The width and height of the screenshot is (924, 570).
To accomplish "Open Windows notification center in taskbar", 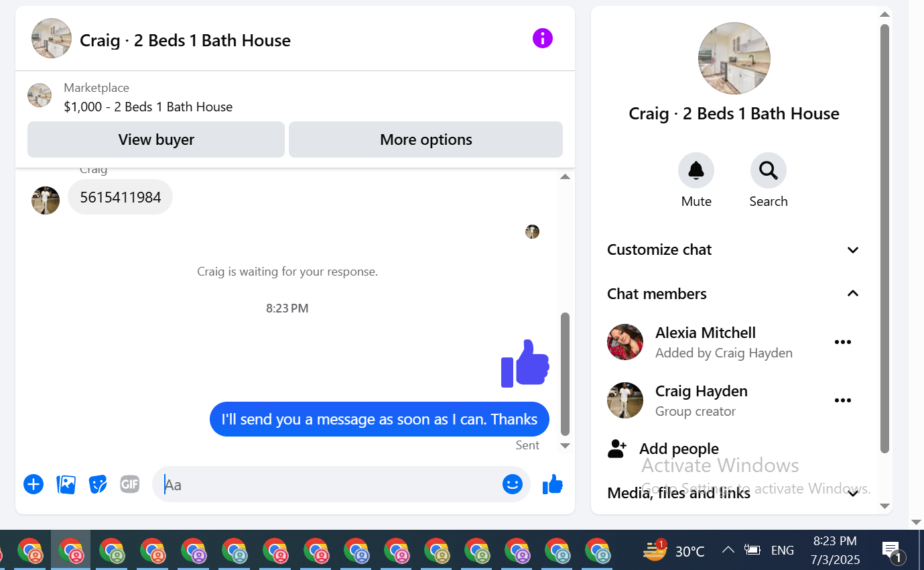I will [892, 551].
